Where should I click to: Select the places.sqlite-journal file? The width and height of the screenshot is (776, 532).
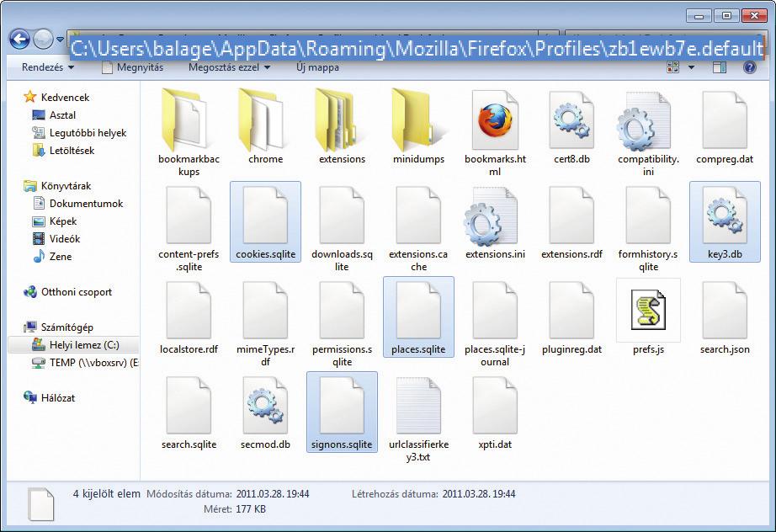click(x=495, y=323)
